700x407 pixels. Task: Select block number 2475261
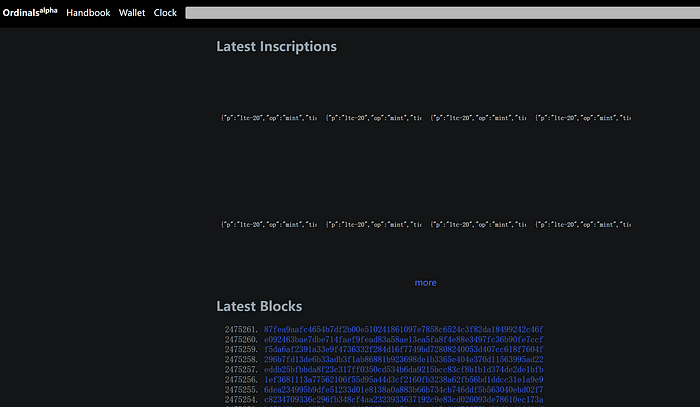[x=241, y=329]
